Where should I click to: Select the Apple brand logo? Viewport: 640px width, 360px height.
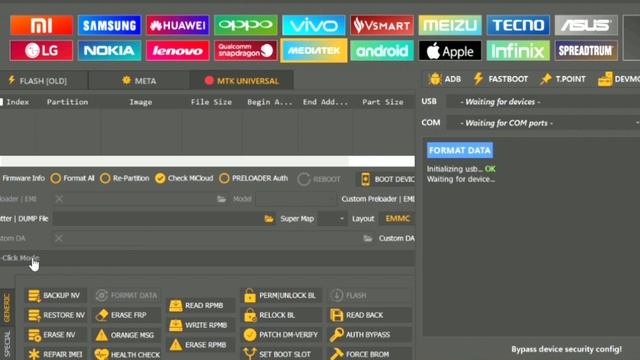450,51
